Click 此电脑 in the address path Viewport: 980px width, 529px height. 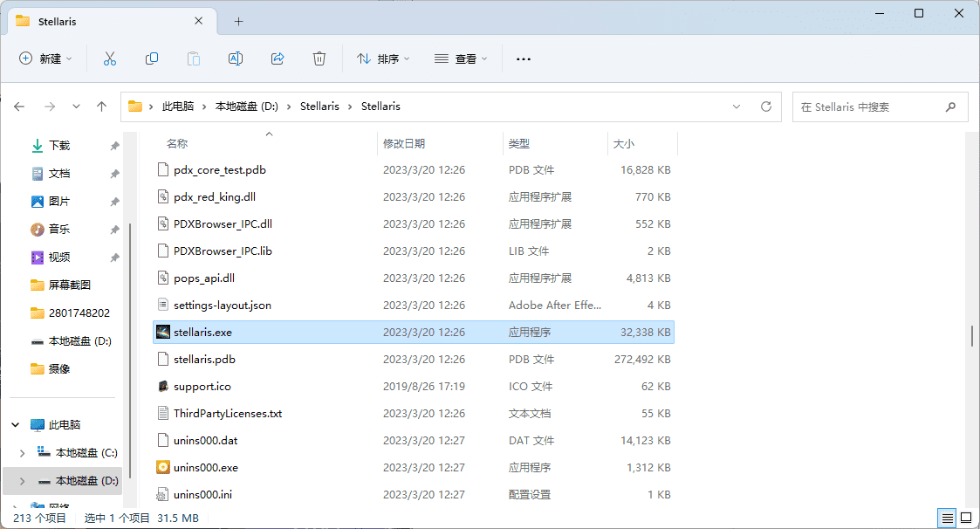(x=178, y=106)
